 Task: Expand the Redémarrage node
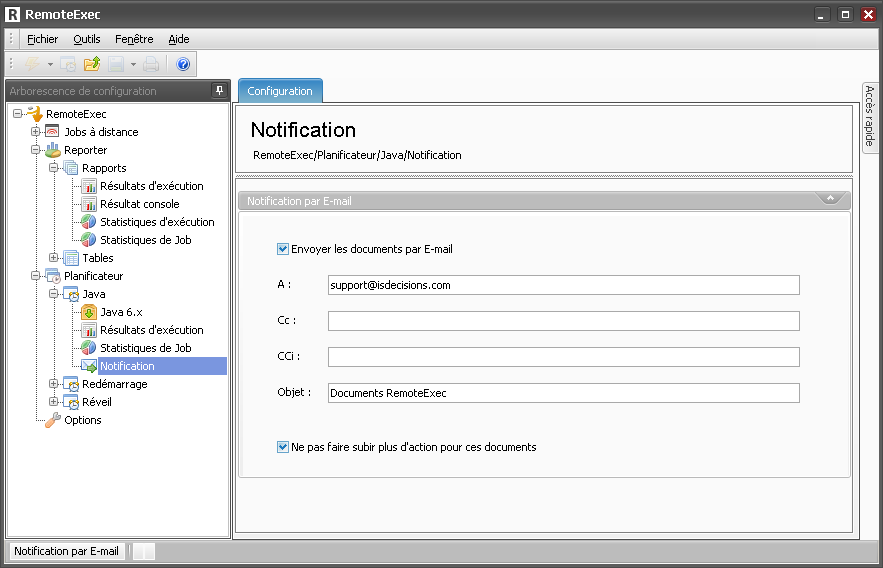pyautogui.click(x=53, y=384)
